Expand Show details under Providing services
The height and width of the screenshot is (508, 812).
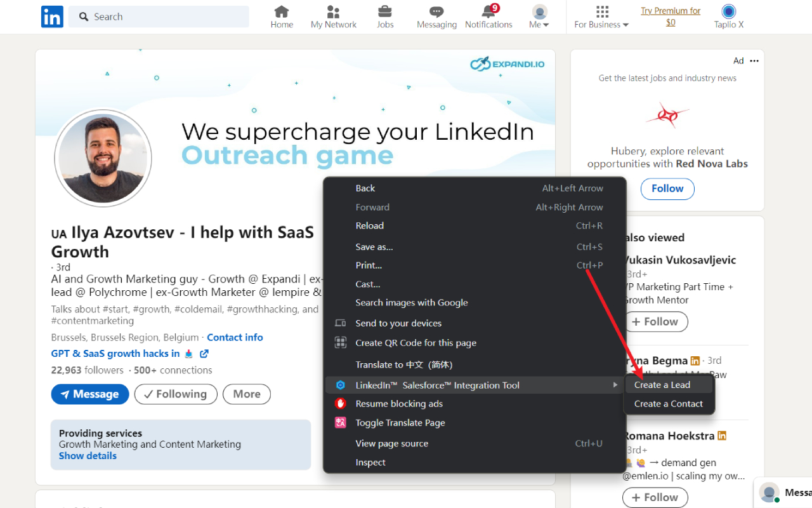(87, 455)
